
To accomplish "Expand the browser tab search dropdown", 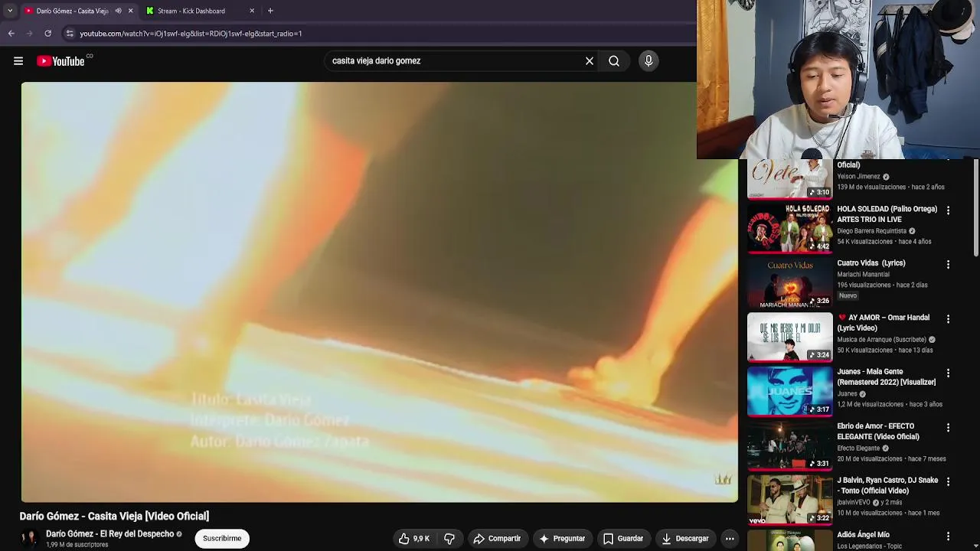I will pos(10,11).
